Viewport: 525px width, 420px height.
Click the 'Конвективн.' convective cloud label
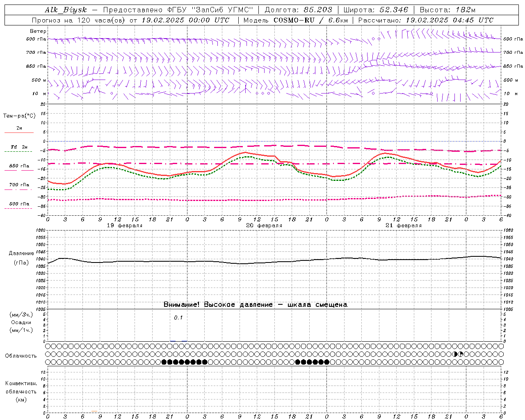coord(21,383)
